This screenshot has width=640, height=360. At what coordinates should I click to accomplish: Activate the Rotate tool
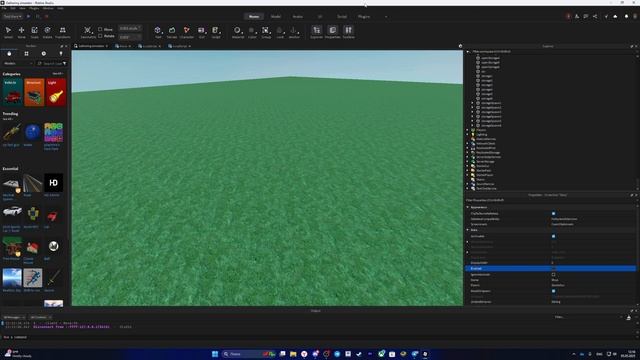47,32
